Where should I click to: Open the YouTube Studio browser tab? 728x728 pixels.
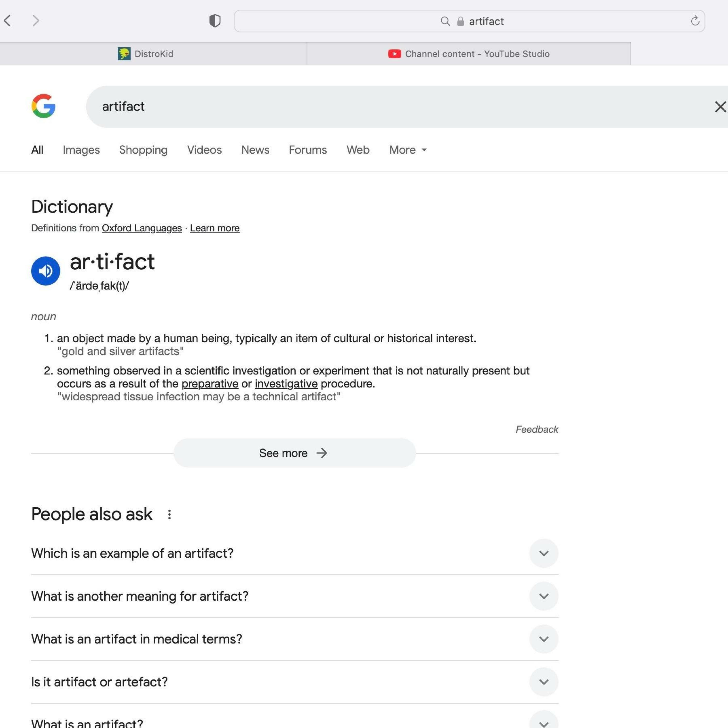(x=469, y=54)
